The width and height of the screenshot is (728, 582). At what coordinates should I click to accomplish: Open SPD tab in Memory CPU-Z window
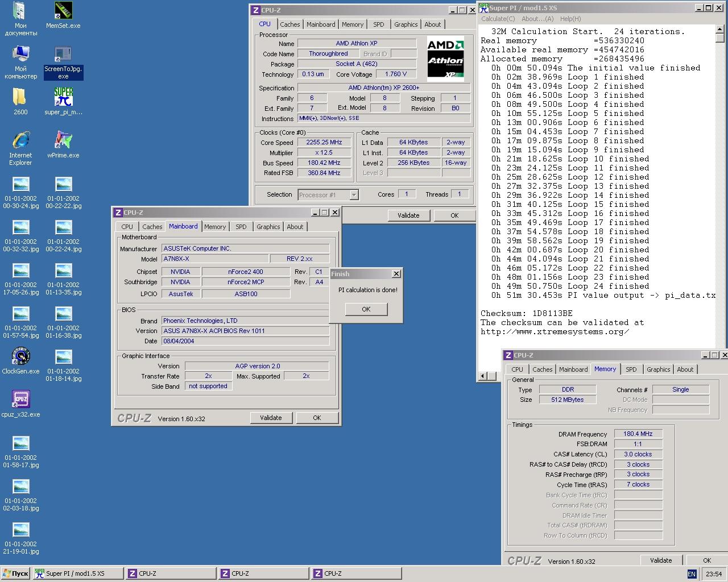[631, 369]
